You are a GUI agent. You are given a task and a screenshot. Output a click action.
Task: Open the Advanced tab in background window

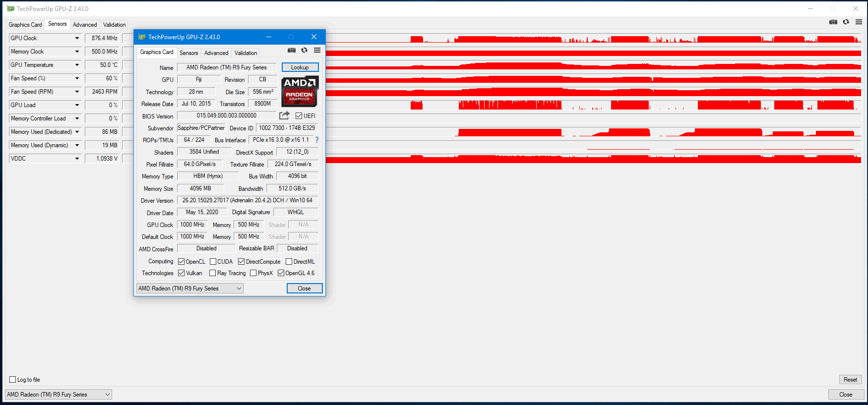click(85, 25)
